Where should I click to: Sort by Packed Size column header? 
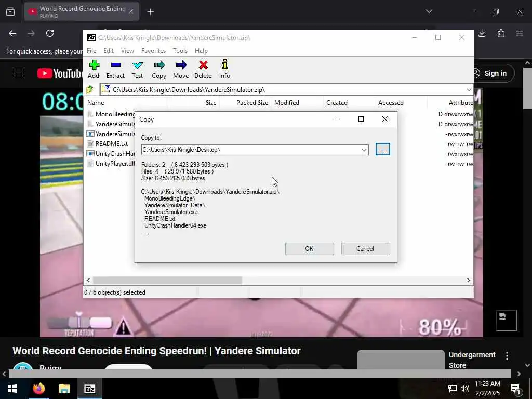coord(245,103)
